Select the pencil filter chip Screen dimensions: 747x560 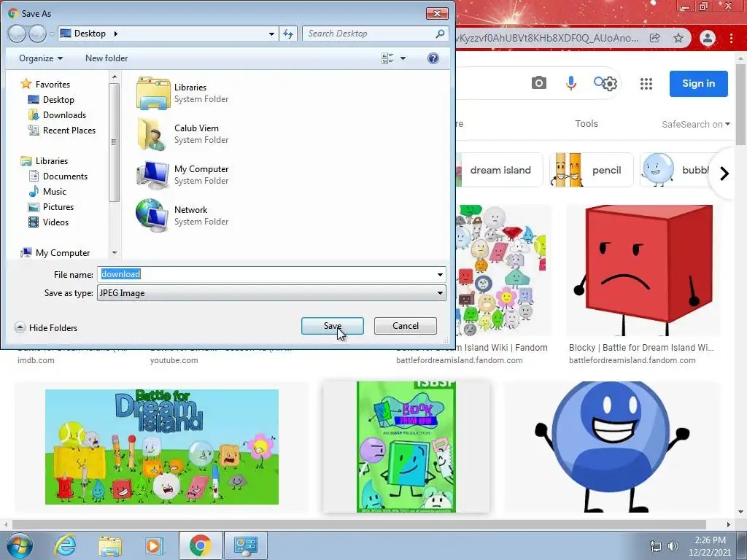[x=591, y=170]
